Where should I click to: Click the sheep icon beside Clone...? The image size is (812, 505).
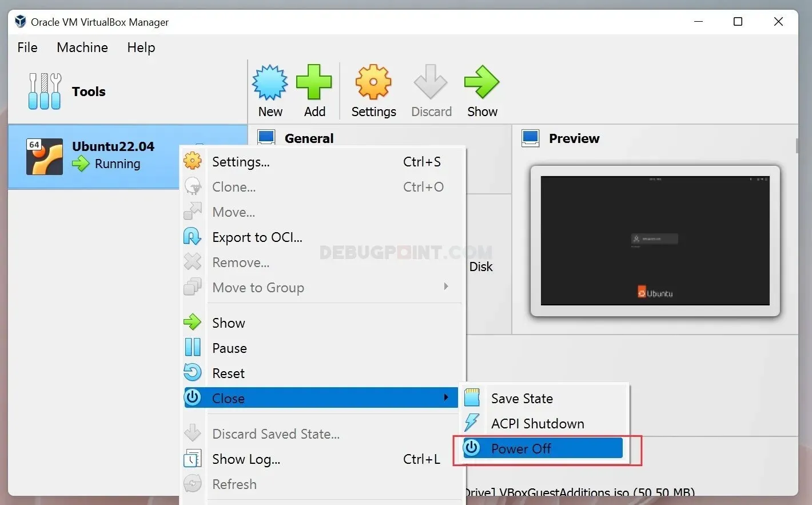click(193, 186)
